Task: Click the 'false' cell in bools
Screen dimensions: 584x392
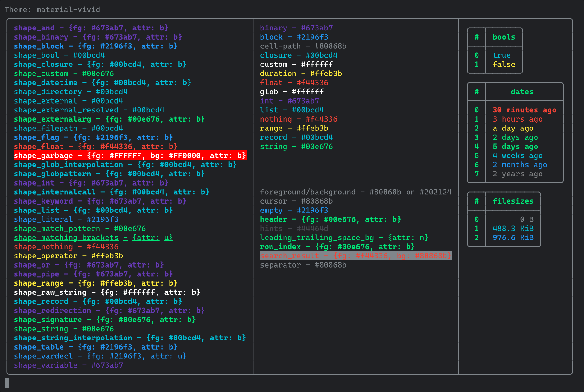Action: click(504, 65)
